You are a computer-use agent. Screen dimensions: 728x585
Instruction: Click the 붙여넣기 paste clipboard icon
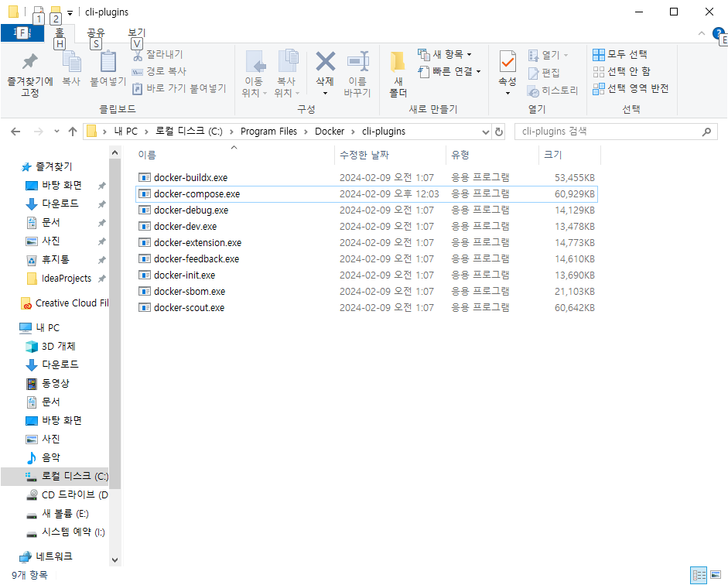[108, 62]
